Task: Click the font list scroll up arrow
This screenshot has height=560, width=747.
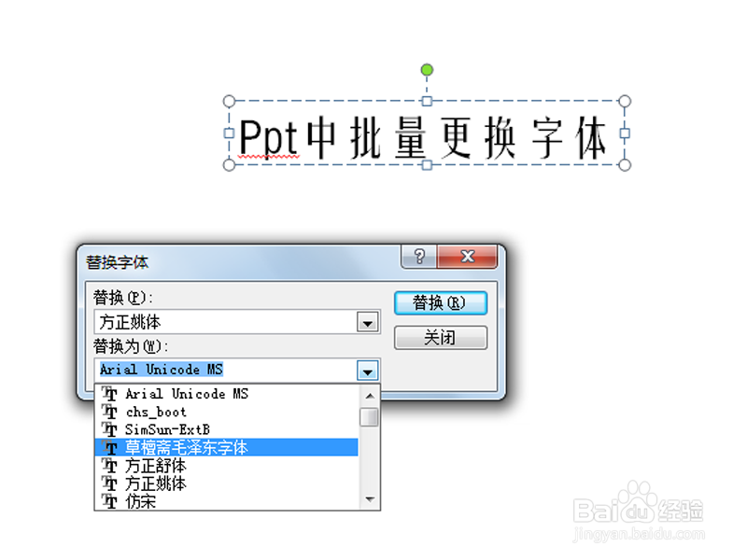Action: tap(369, 396)
